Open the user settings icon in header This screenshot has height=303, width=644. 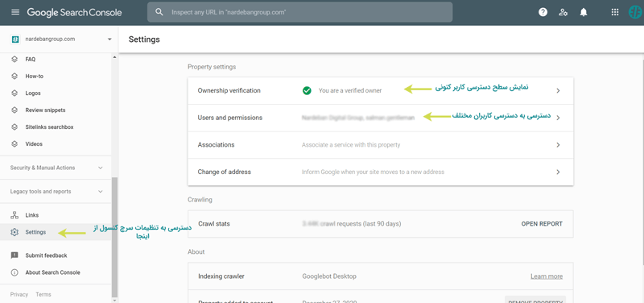click(x=563, y=12)
